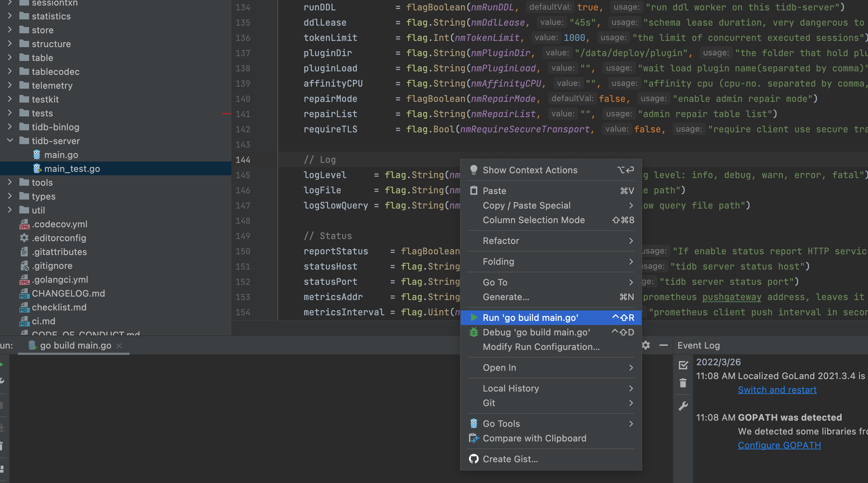
Task: Click the lightbulb Show Context Actions icon
Action: pyautogui.click(x=473, y=170)
